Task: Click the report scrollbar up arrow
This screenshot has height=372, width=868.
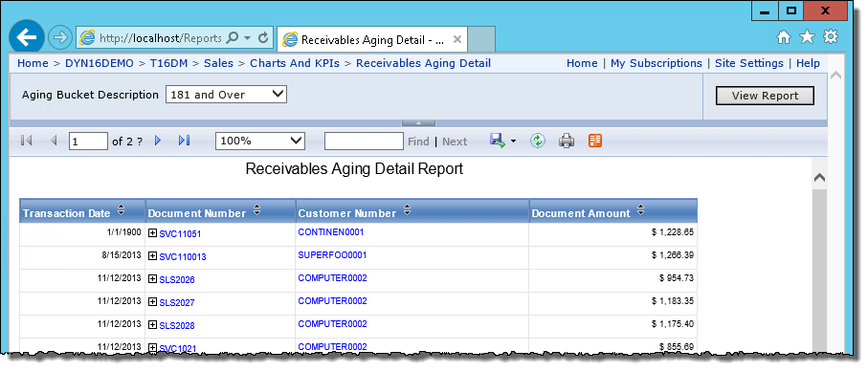Action: 819,178
